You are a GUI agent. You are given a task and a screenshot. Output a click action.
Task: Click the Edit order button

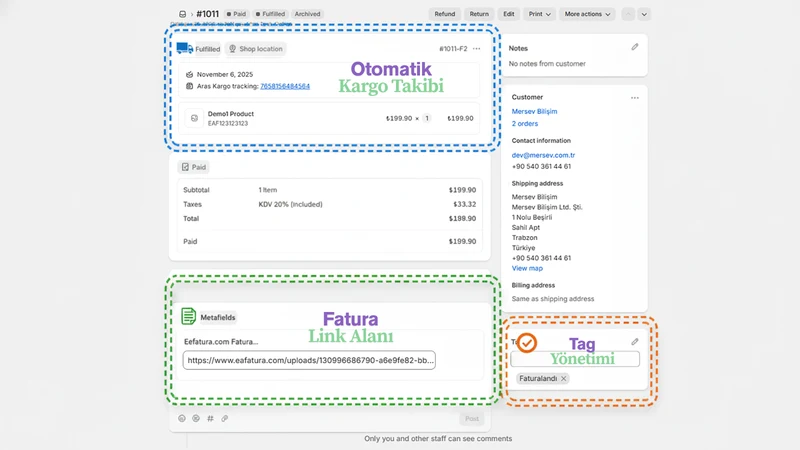click(509, 14)
